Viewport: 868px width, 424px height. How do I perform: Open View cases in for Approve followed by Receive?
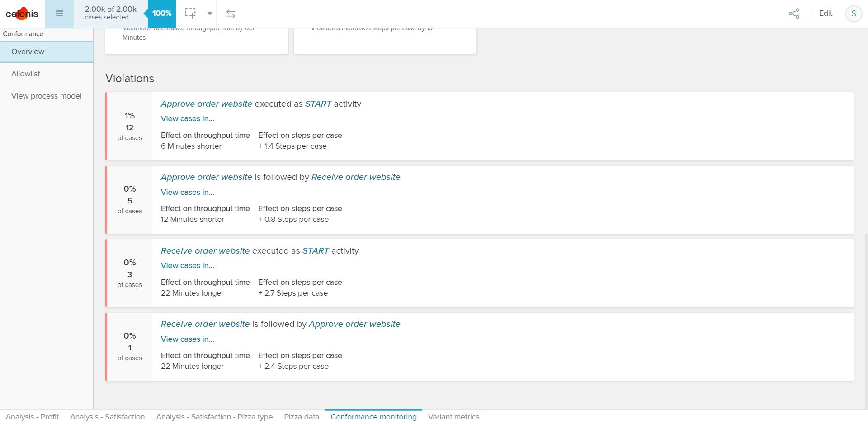coord(188,192)
